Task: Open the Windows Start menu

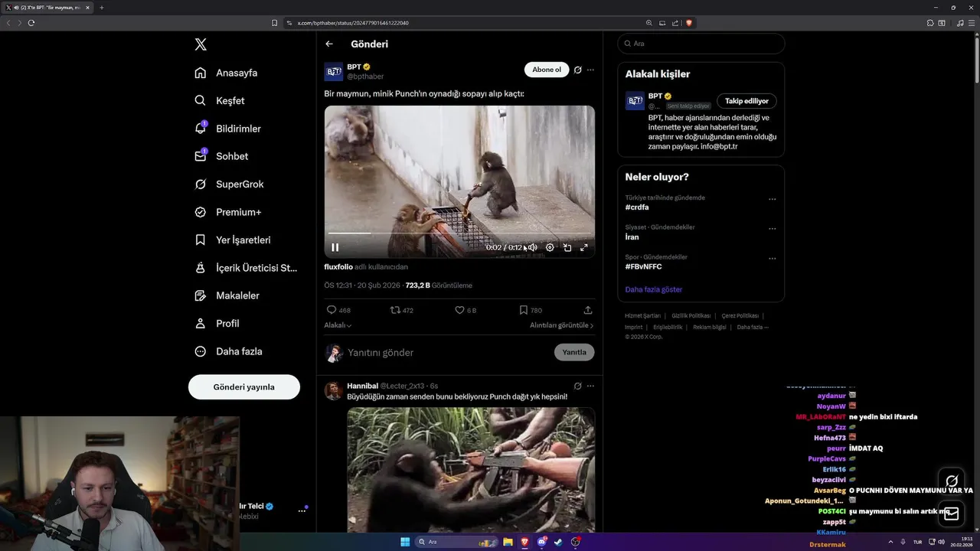Action: [x=405, y=542]
